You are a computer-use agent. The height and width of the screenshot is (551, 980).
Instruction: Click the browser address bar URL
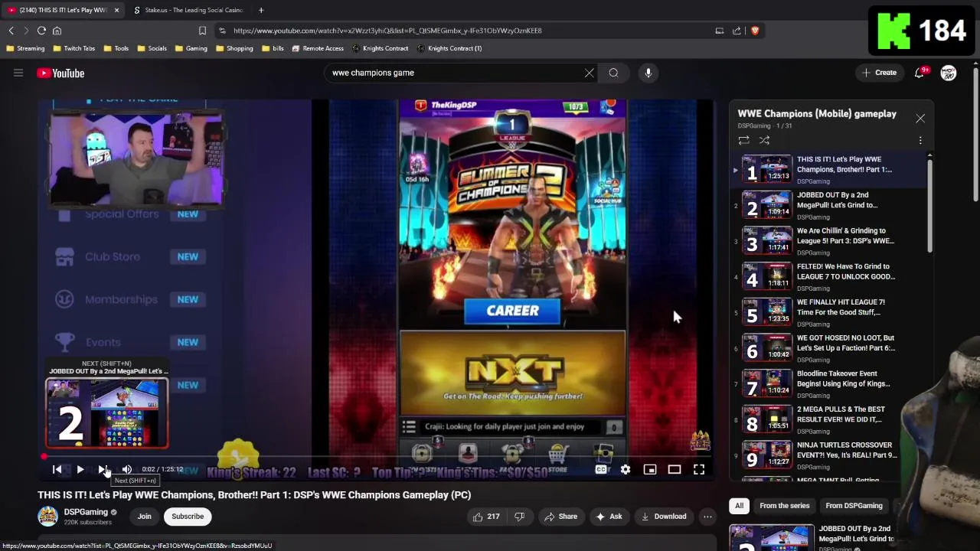[387, 31]
